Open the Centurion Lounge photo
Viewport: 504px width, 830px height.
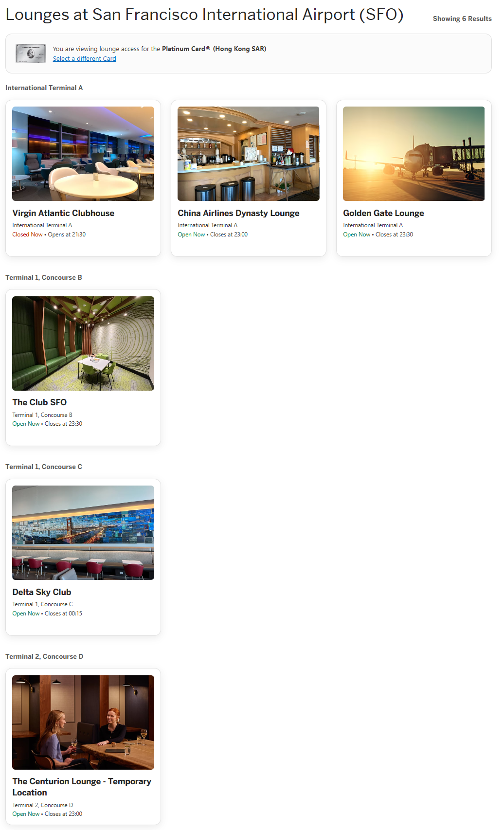[83, 722]
